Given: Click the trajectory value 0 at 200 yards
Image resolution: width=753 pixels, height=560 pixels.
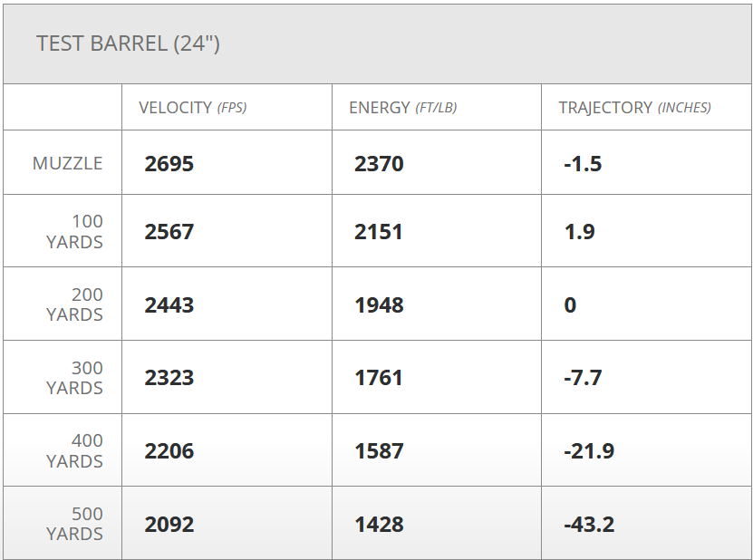Looking at the screenshot, I should pos(570,305).
